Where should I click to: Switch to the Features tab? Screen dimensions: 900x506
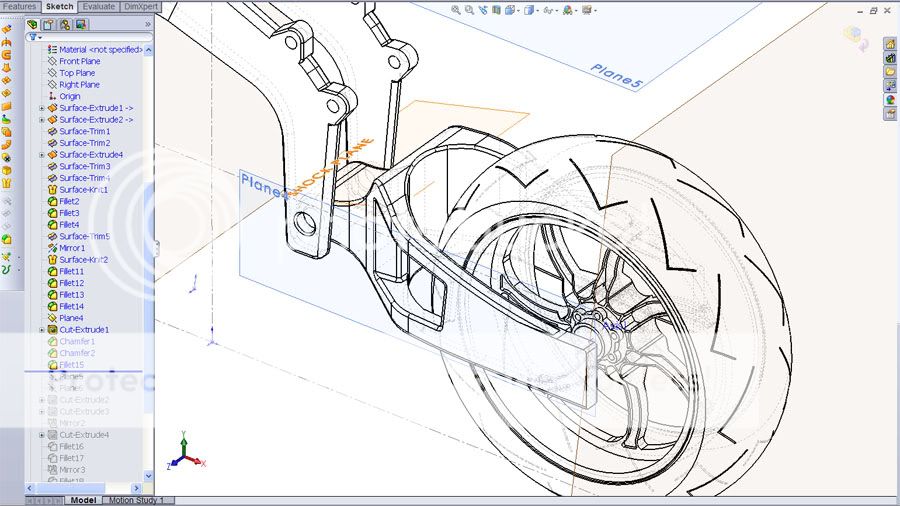click(20, 6)
